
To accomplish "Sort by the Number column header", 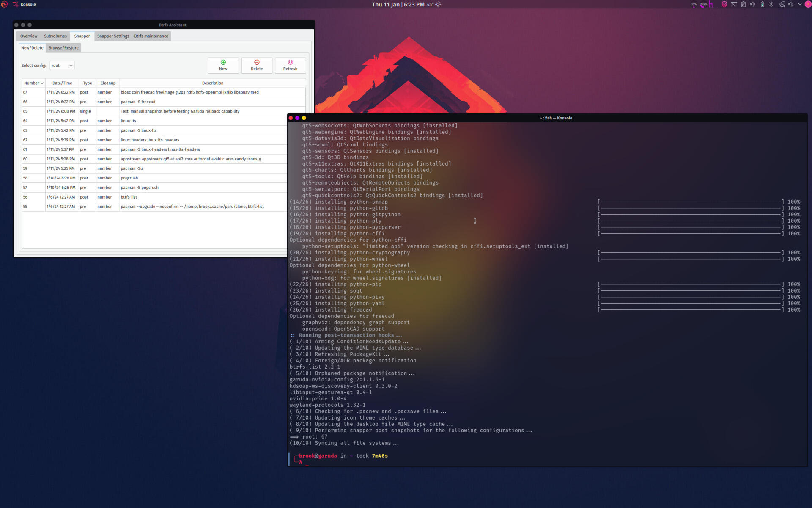I will click(33, 83).
